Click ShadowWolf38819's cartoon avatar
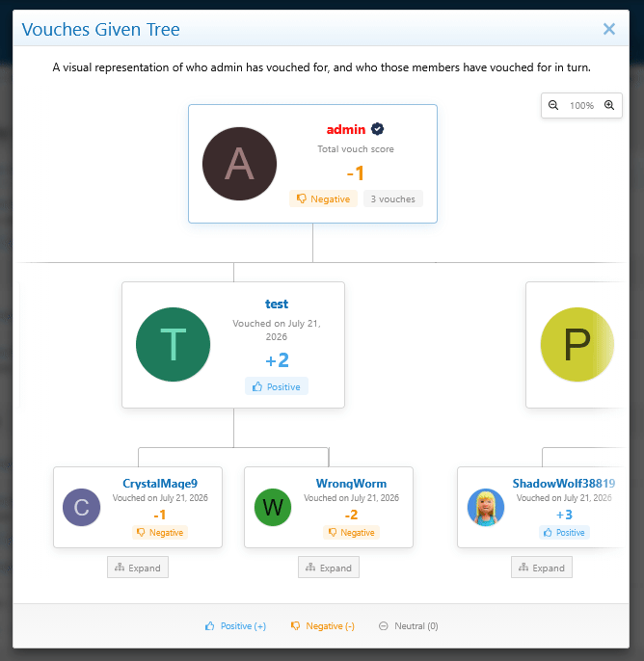The width and height of the screenshot is (644, 661). pos(486,507)
